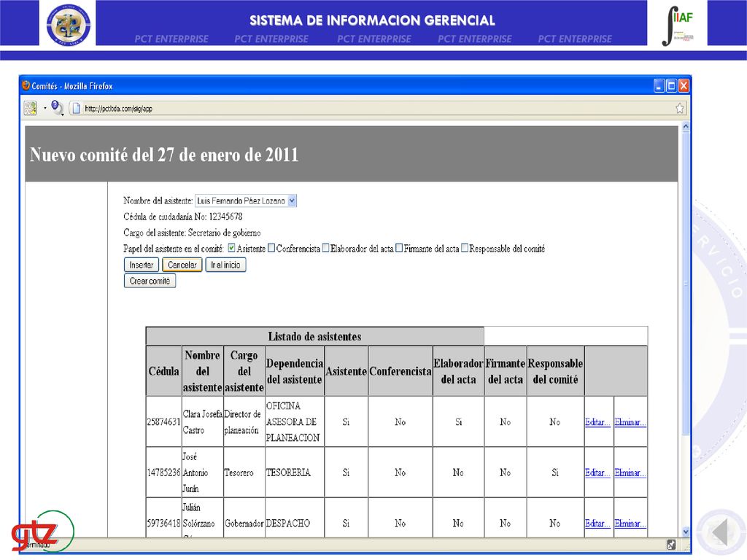Click the Dependencia del asistente column header
The height and width of the screenshot is (560, 747).
click(295, 371)
